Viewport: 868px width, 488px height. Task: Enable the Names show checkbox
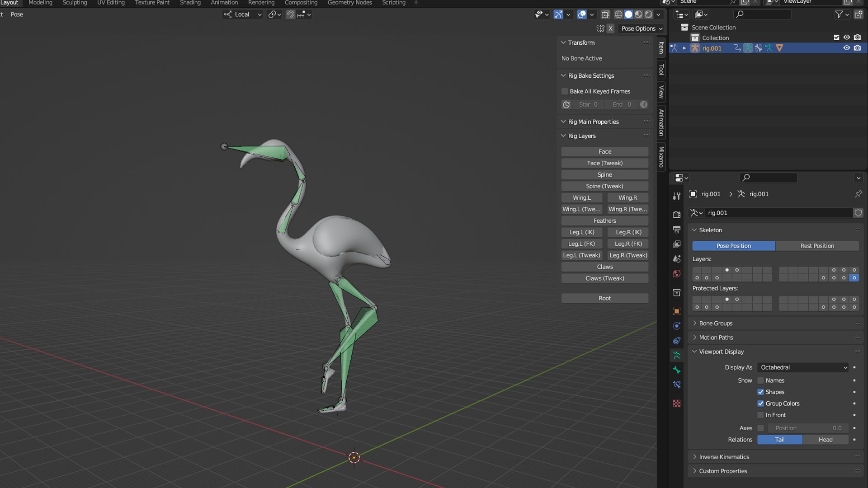(x=760, y=380)
